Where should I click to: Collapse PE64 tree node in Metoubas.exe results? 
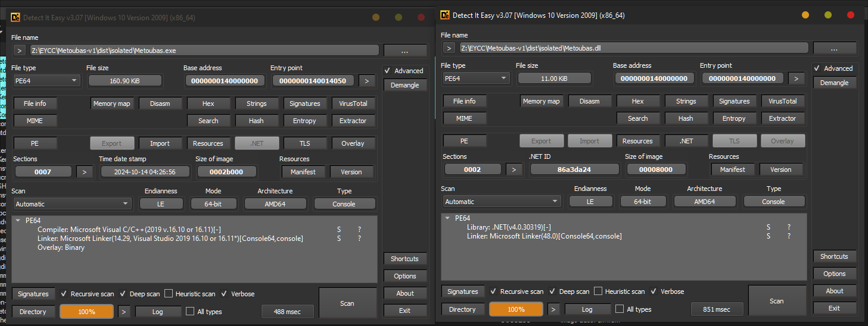tap(18, 220)
